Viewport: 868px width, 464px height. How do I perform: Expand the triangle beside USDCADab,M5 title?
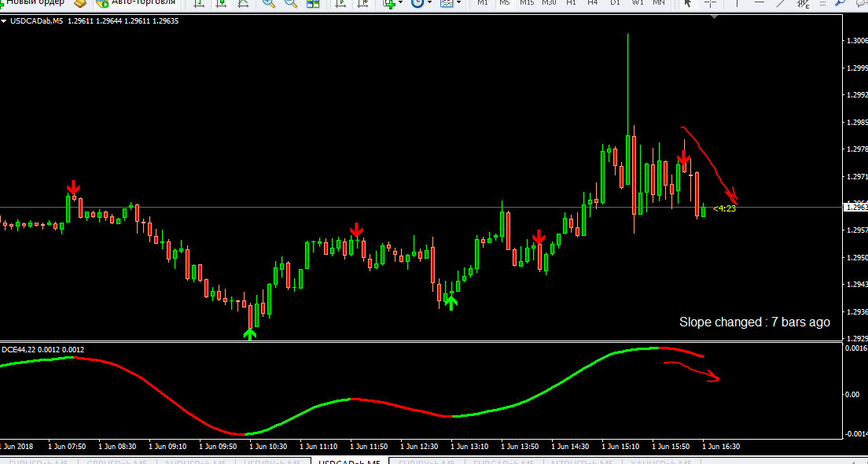click(x=5, y=21)
